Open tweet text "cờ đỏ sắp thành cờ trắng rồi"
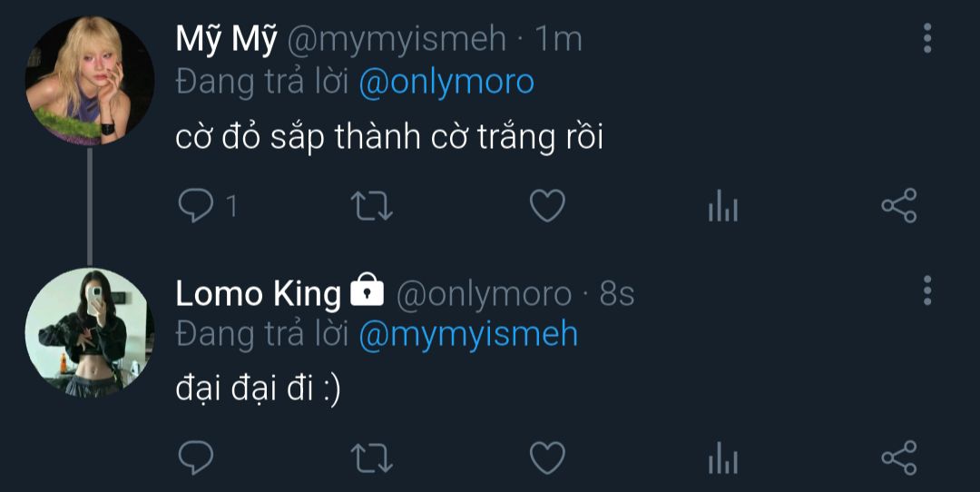Image resolution: width=980 pixels, height=492 pixels. (x=388, y=139)
